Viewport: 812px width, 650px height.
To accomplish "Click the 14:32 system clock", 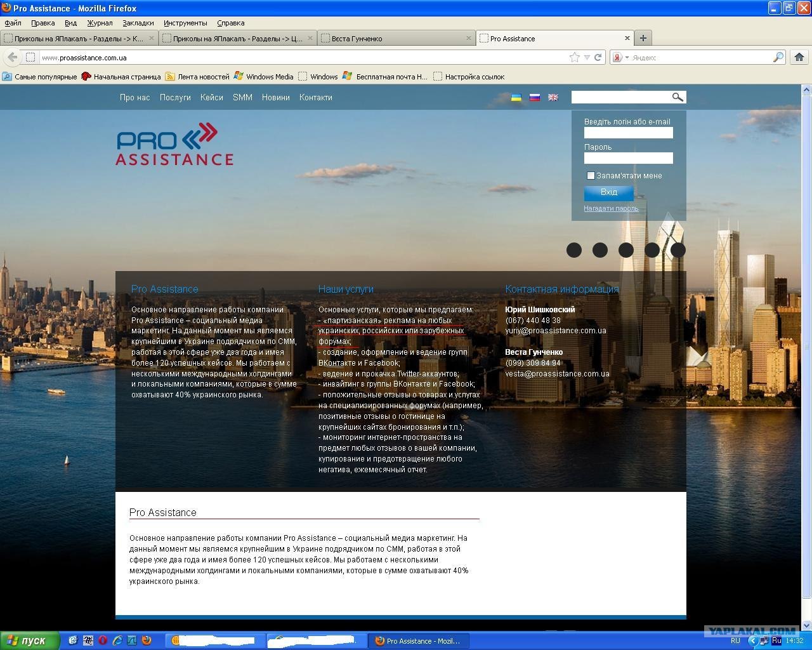I will point(794,640).
